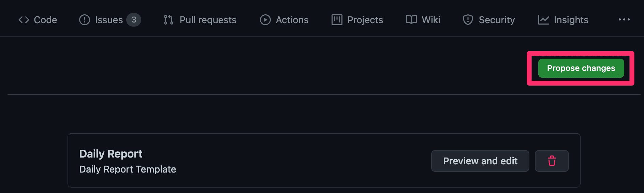The width and height of the screenshot is (644, 193).
Task: Click the Code angle-brackets icon
Action: (24, 20)
